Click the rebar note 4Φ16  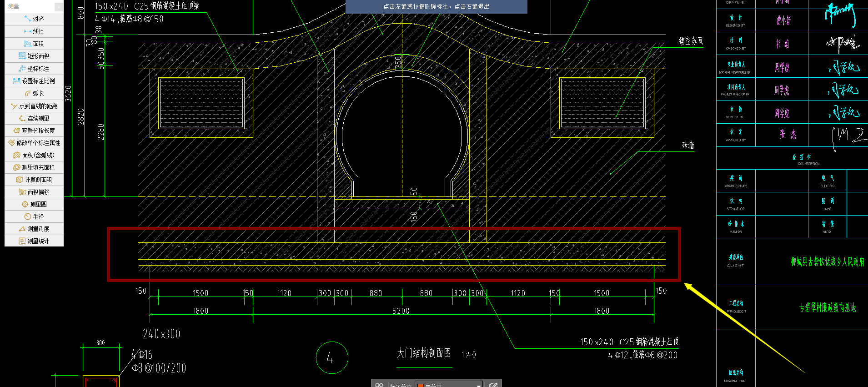click(x=142, y=354)
